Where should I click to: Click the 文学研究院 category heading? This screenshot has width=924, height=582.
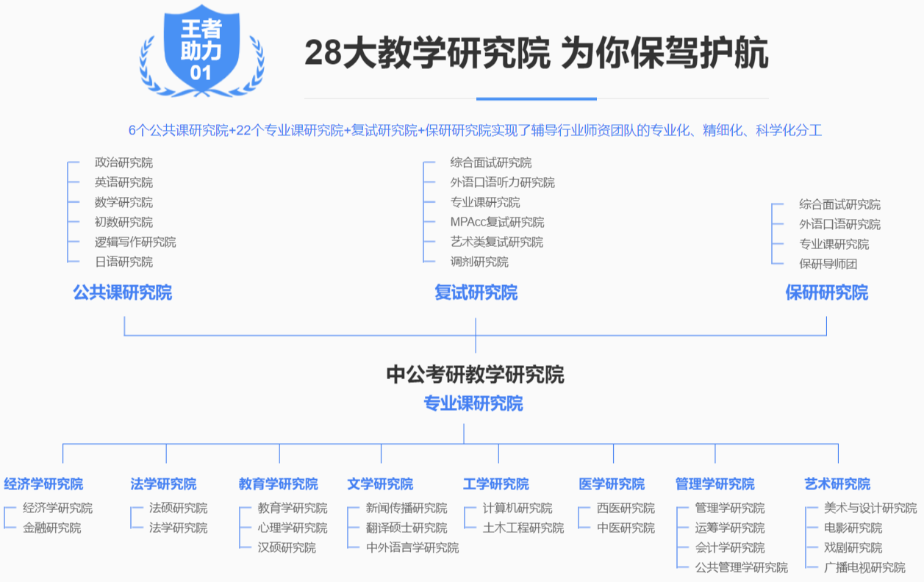tap(380, 484)
